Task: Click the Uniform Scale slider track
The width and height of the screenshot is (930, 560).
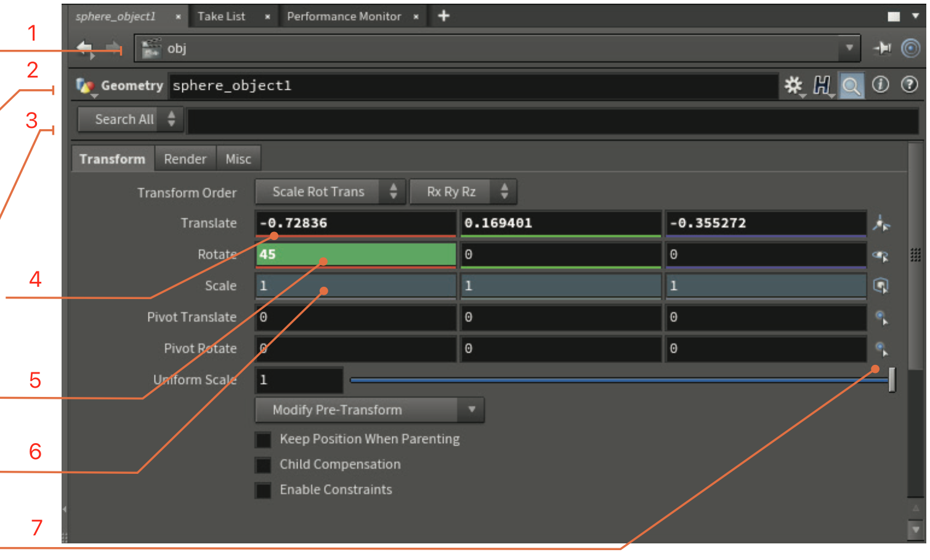Action: 619,380
